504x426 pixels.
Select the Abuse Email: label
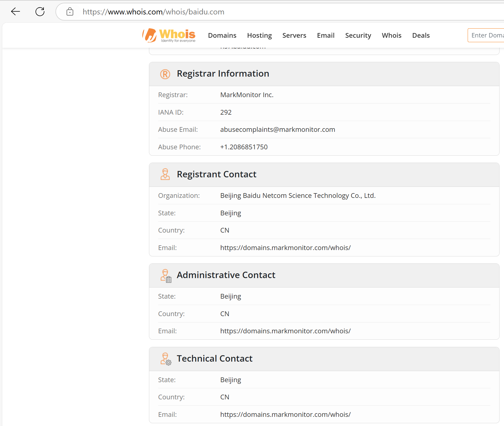coord(178,130)
